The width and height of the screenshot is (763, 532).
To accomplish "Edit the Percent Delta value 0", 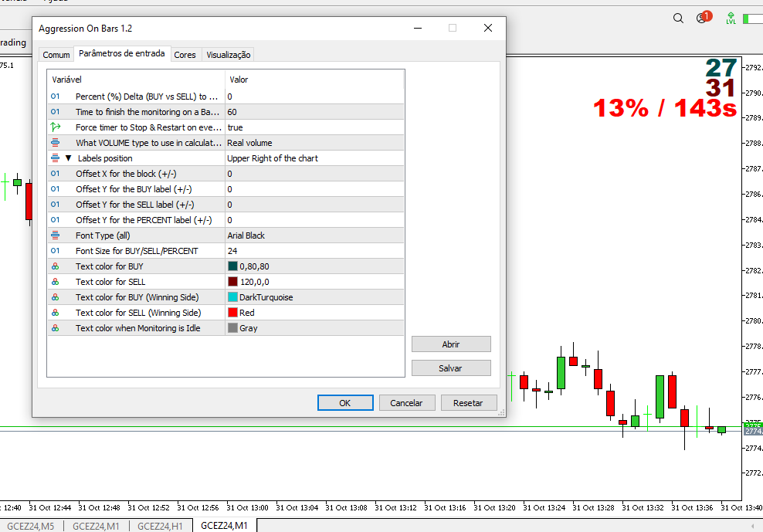I will click(314, 97).
